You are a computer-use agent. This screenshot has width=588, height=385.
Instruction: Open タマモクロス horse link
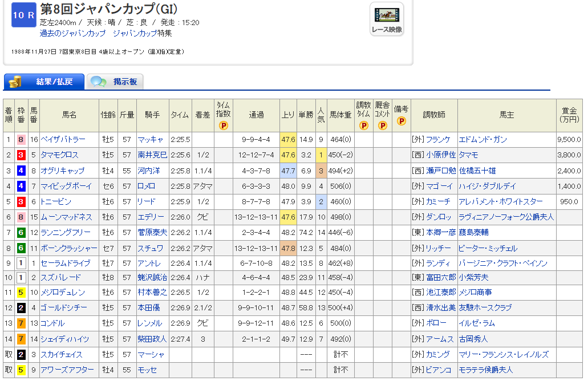(59, 155)
